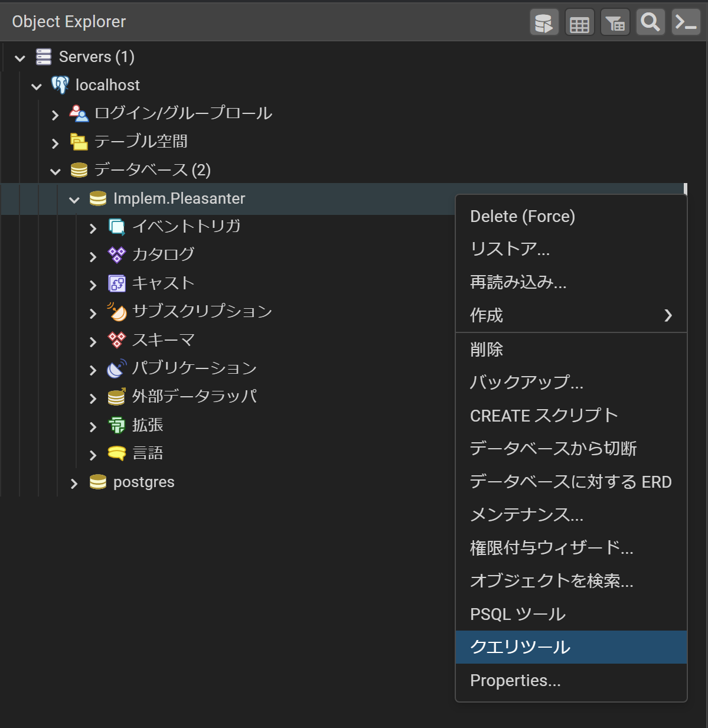The image size is (708, 728).
Task: Choose 削除 from the context menu
Action: point(571,350)
